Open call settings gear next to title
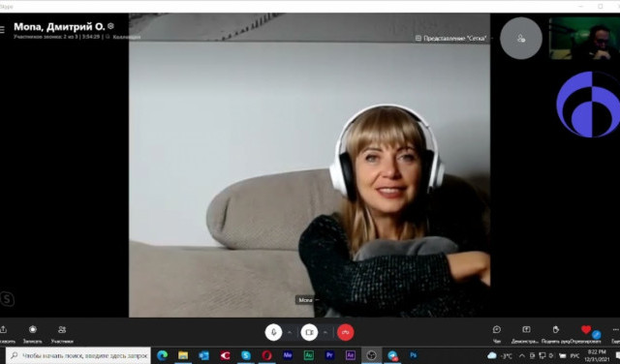 tap(110, 26)
